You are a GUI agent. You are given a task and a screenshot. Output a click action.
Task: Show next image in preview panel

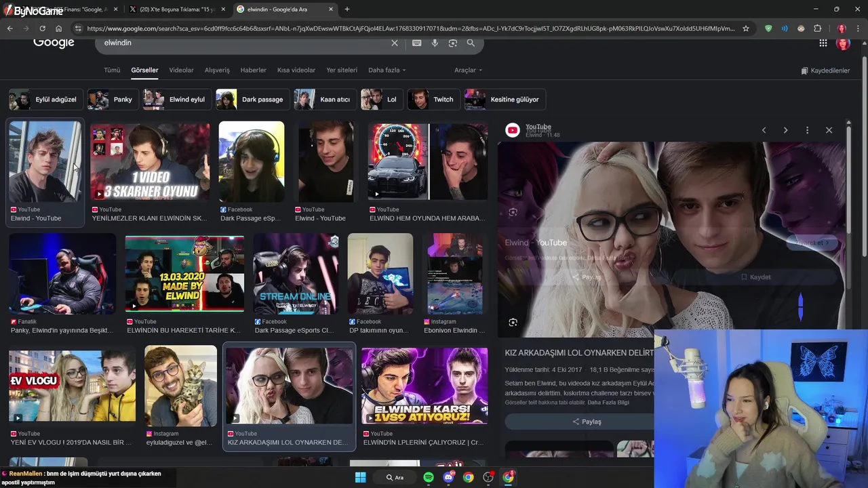[785, 130]
